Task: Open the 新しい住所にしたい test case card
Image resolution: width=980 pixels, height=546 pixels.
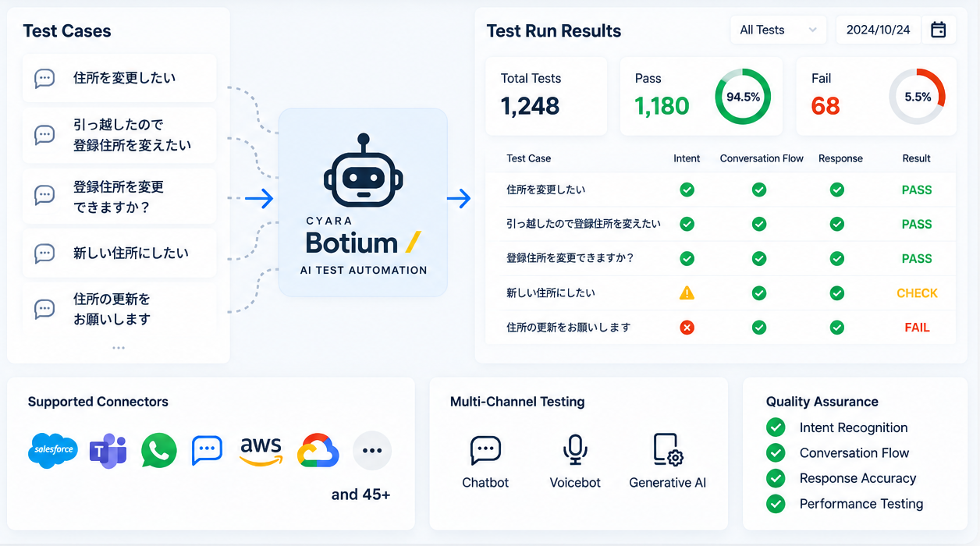Action: pos(119,253)
